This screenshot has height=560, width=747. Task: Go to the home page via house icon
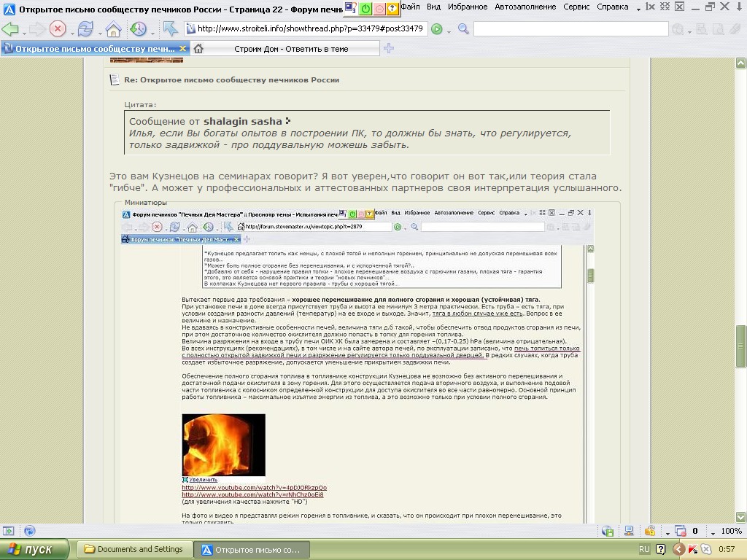tap(113, 29)
